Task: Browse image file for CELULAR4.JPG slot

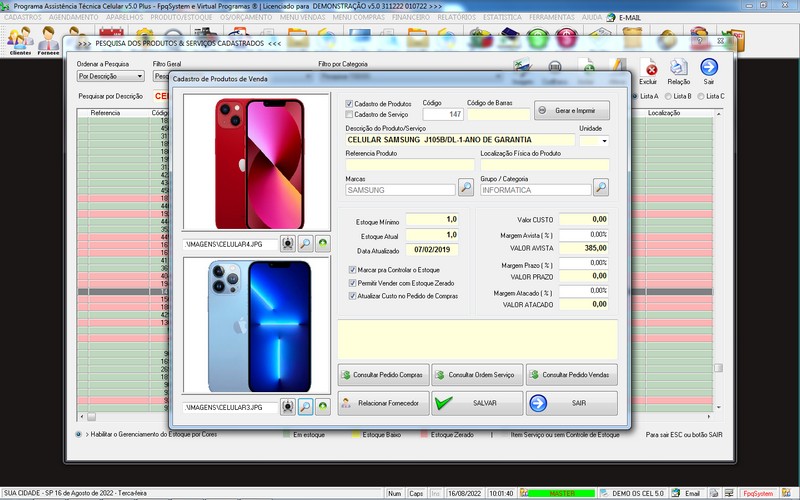Action: pos(305,244)
